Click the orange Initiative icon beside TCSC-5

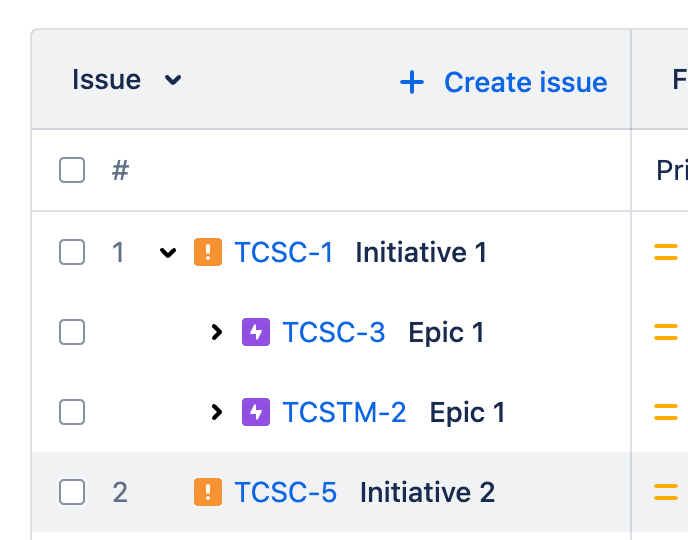coord(208,492)
